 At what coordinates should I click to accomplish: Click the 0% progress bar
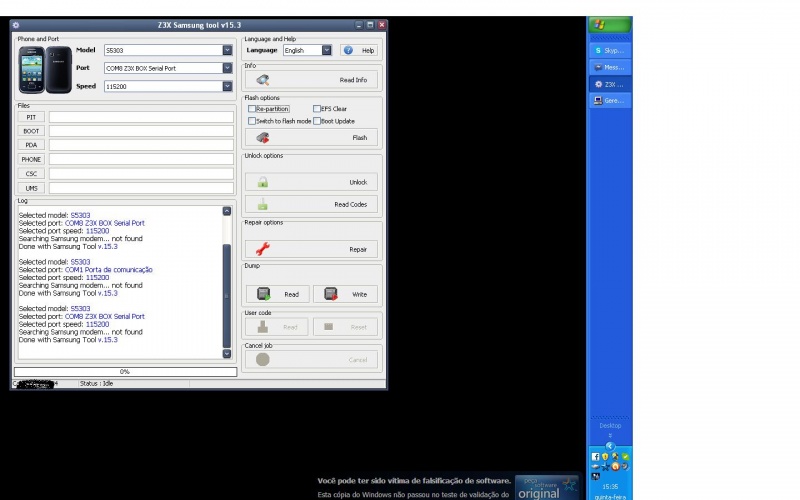coord(125,372)
